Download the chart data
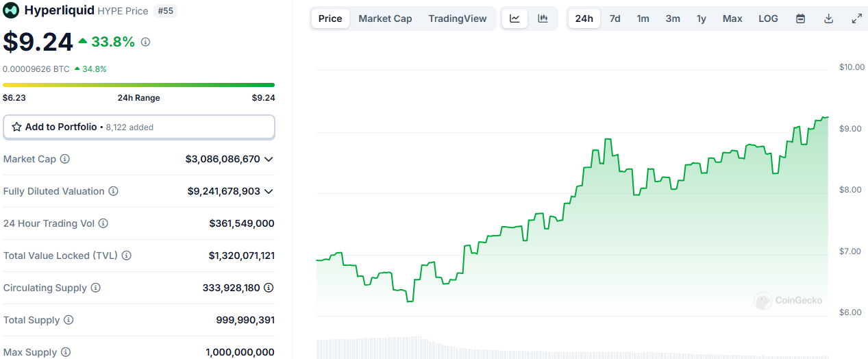 (x=828, y=18)
